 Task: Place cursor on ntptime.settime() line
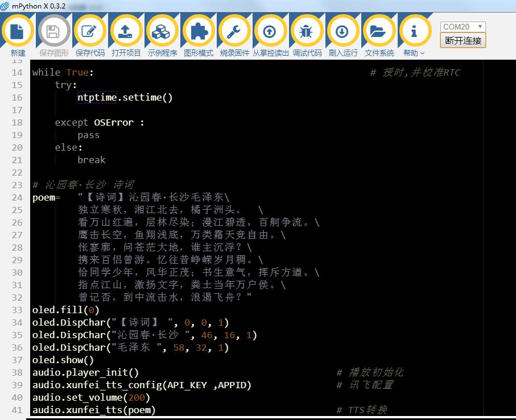pos(125,97)
